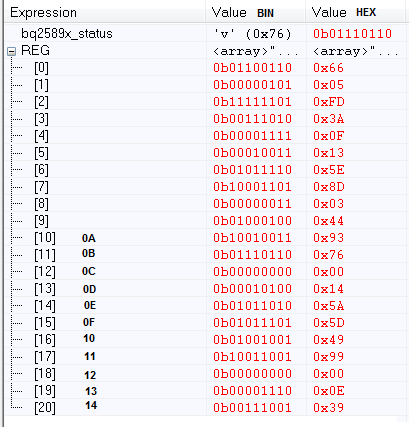409x427 pixels.
Task: Click binary value 0b01011101
Action: click(x=253, y=323)
